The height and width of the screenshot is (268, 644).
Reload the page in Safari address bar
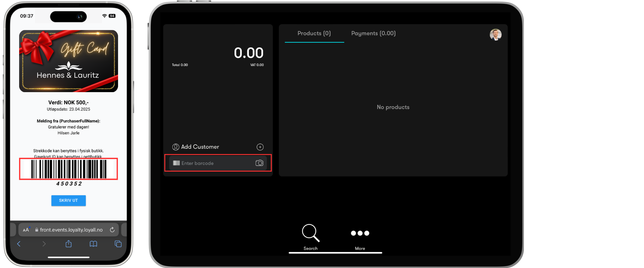(112, 230)
